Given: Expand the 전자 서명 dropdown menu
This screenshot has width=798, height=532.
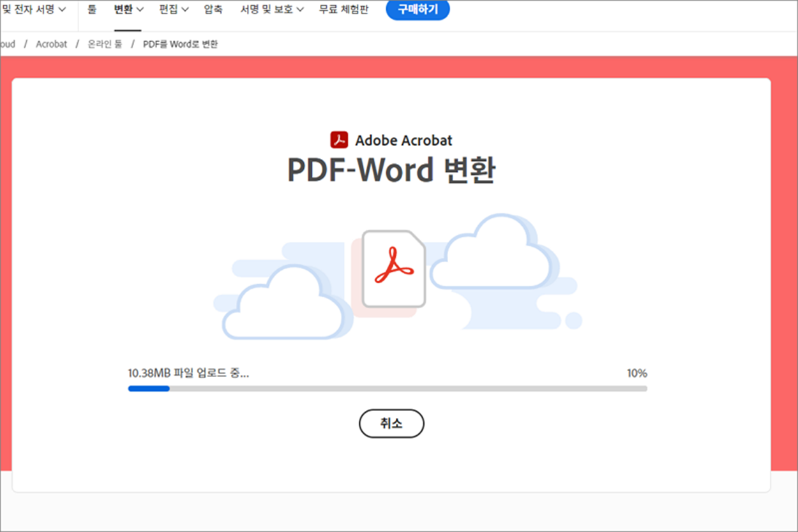Looking at the screenshot, I should click(x=33, y=10).
